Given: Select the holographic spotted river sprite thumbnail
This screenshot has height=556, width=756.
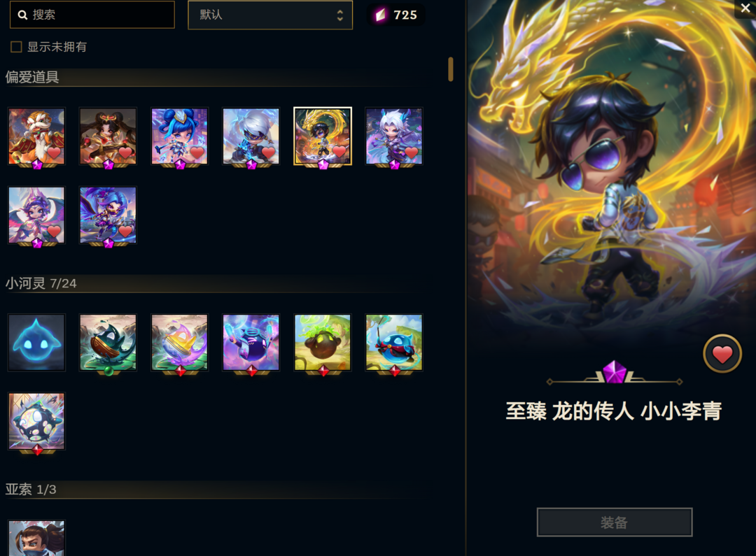Looking at the screenshot, I should (36, 422).
